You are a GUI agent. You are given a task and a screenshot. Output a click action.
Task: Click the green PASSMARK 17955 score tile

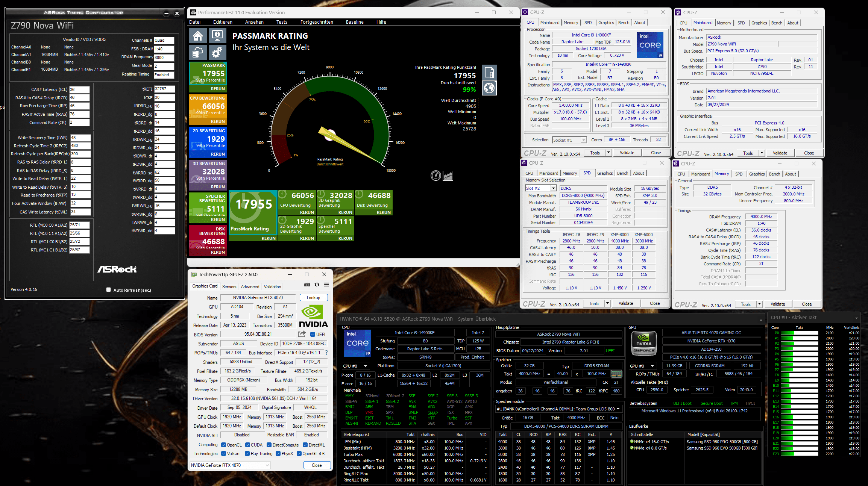(x=208, y=77)
